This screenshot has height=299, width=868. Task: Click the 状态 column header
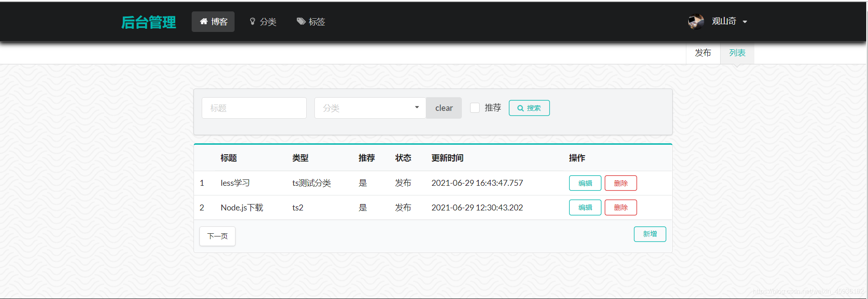tap(403, 158)
